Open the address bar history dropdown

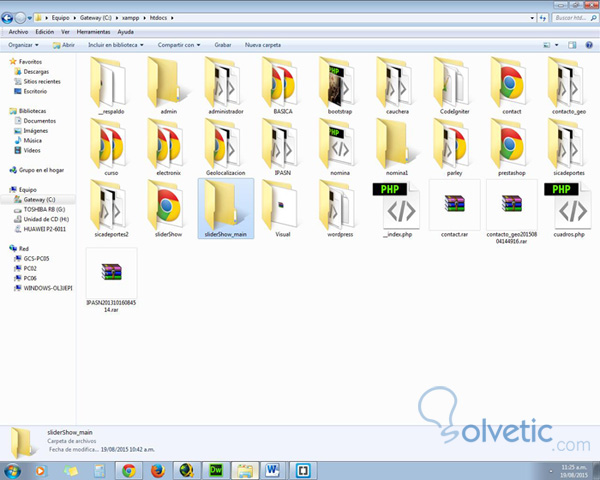532,18
